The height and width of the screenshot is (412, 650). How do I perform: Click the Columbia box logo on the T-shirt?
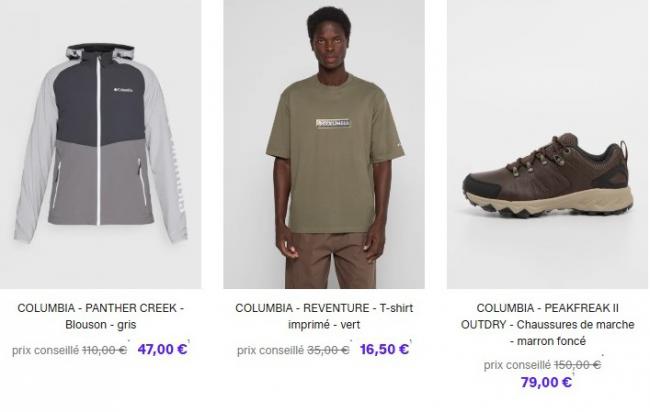(333, 123)
